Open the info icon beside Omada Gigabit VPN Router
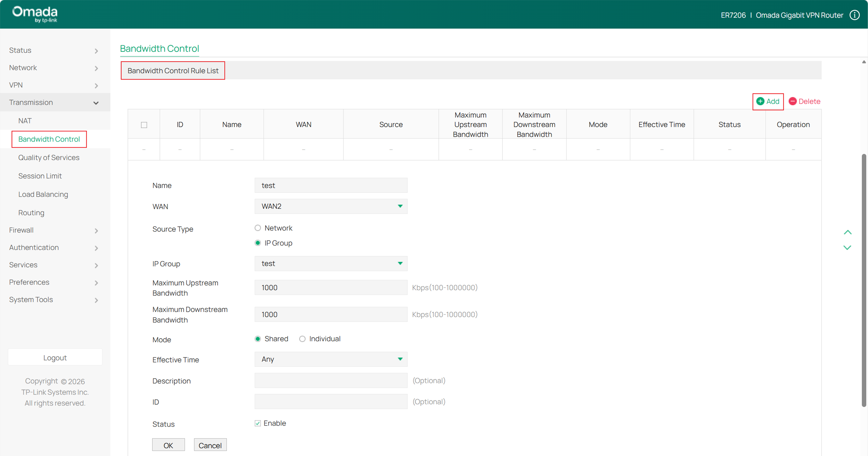The image size is (868, 456). pyautogui.click(x=855, y=15)
